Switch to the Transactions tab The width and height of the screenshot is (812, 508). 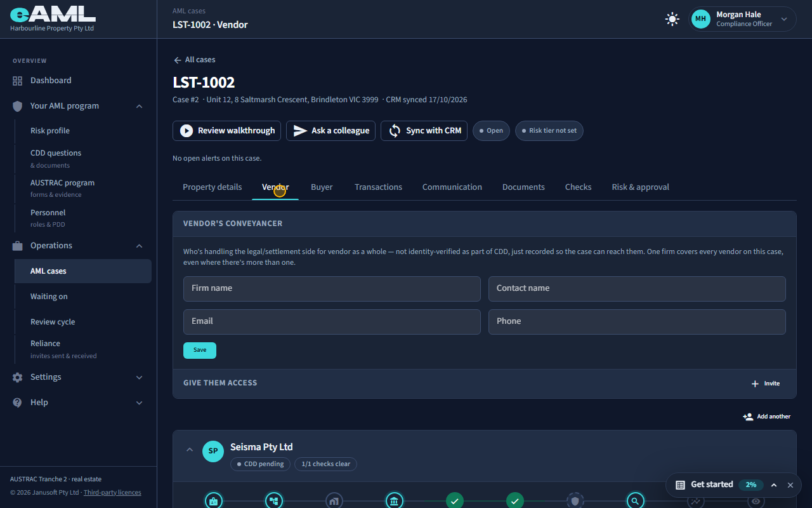[378, 187]
